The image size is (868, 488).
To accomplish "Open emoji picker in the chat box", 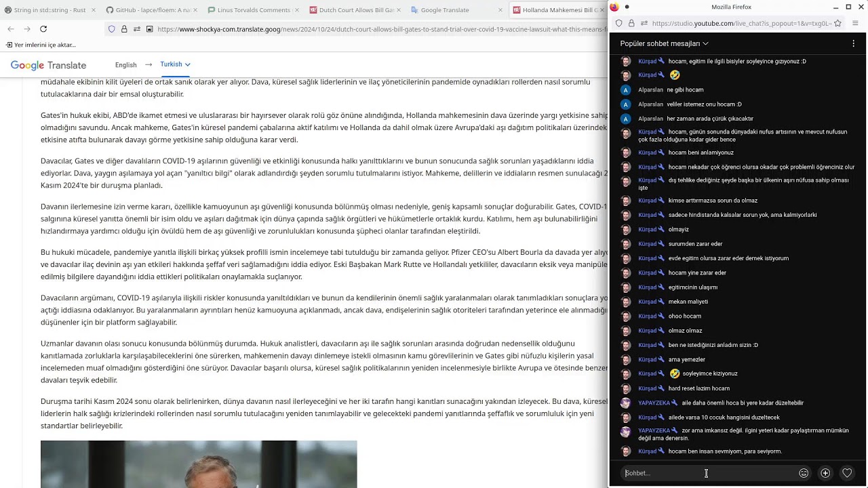I will [x=804, y=473].
